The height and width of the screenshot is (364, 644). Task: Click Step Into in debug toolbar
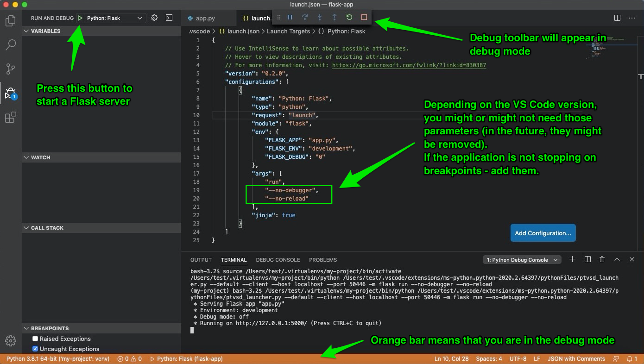coord(320,17)
